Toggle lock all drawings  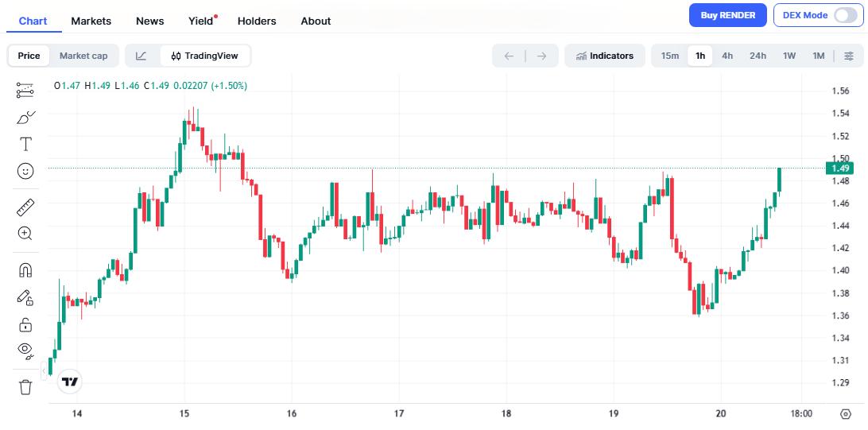point(25,324)
